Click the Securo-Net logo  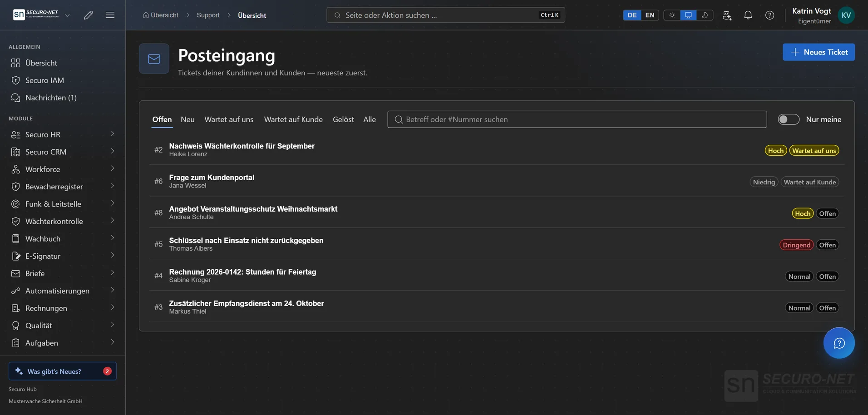pos(36,15)
